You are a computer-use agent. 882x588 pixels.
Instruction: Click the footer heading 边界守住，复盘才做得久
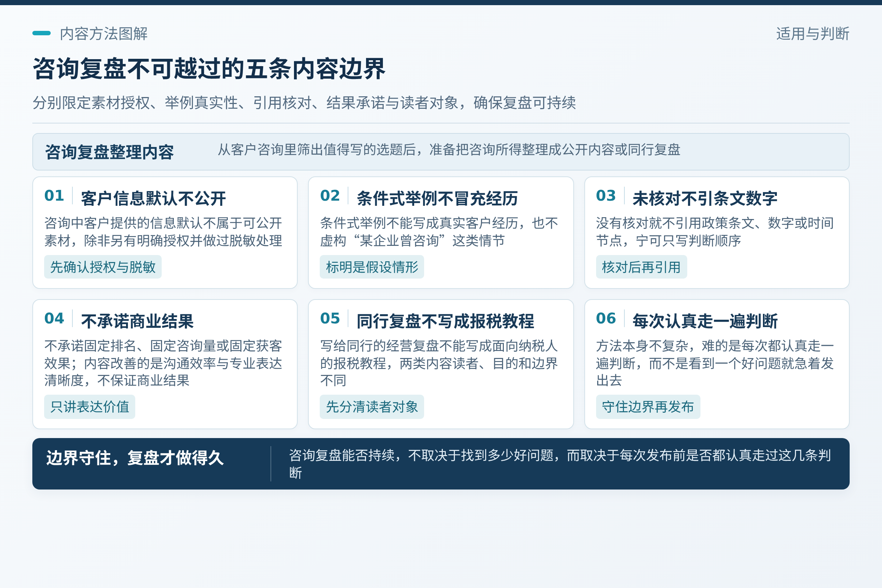click(135, 458)
